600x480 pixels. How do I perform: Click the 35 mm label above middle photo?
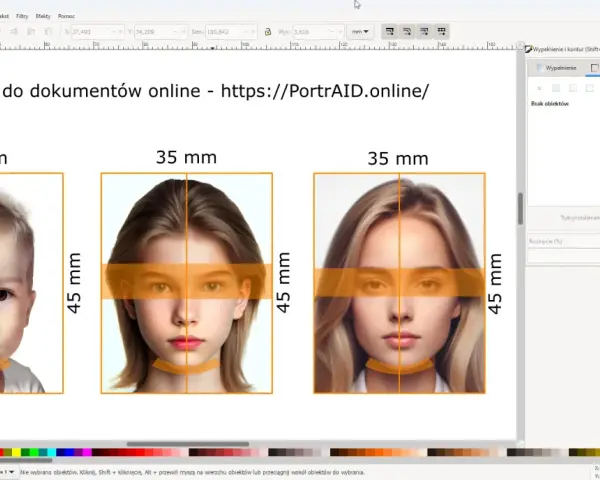tap(186, 157)
